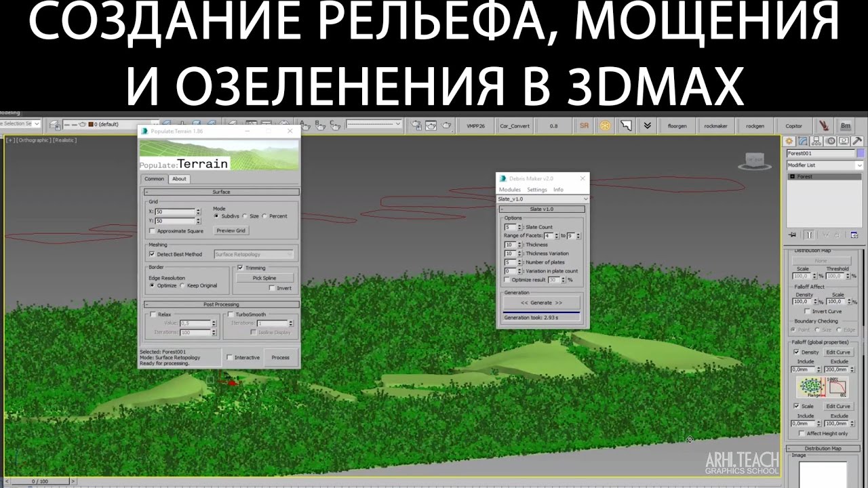Open the selection set dropdown in toolbar
Image resolution: width=868 pixels, height=488 pixels.
(x=20, y=124)
